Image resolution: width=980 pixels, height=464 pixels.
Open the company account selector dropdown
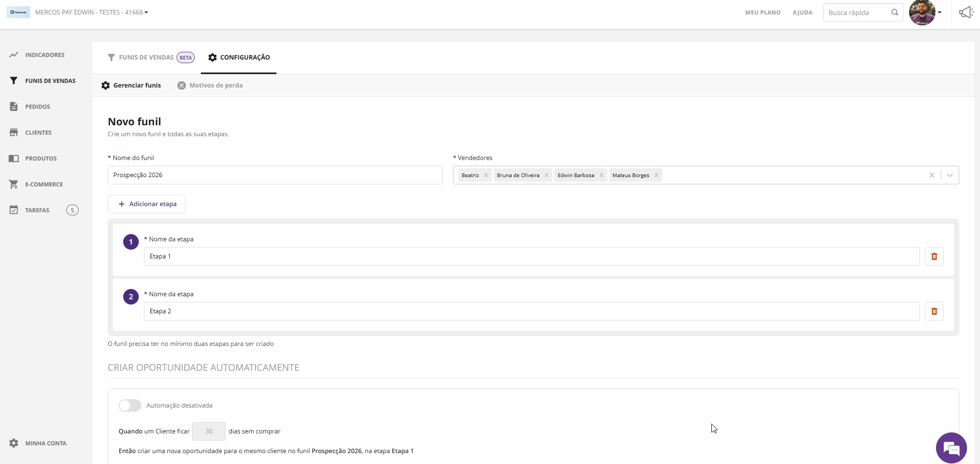tap(92, 12)
